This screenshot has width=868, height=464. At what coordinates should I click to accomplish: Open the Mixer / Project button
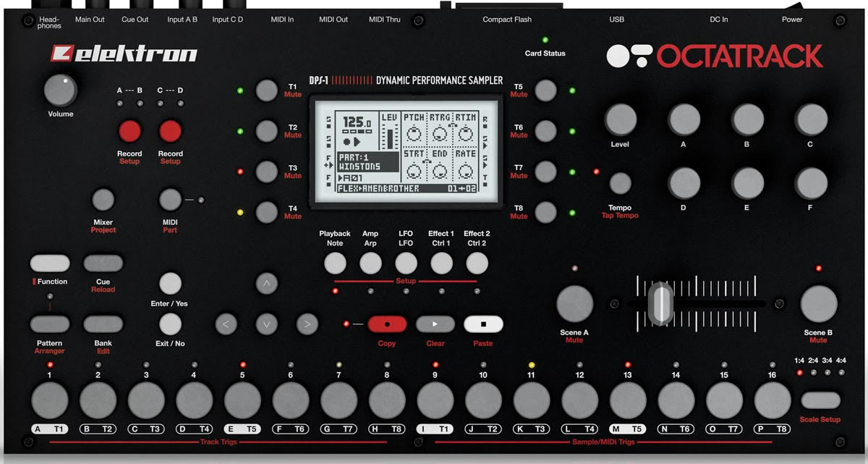(103, 200)
